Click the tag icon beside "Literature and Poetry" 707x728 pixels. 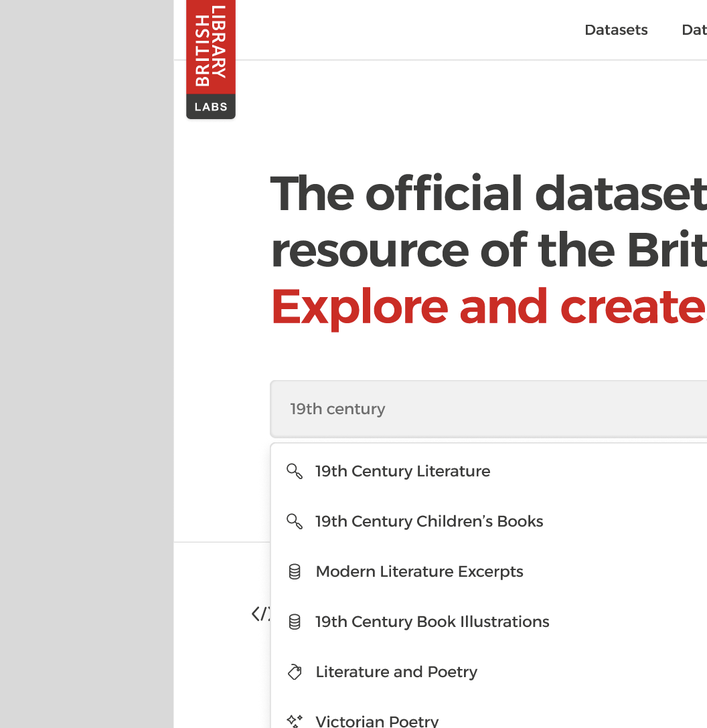294,672
